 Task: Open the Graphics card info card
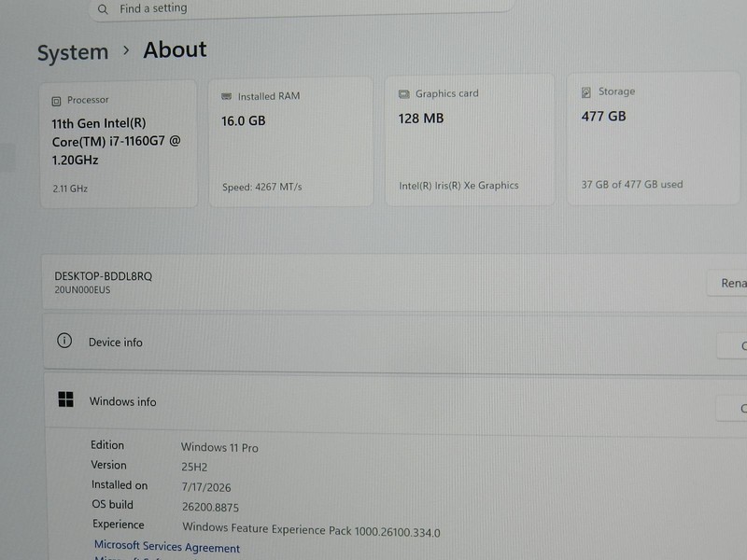coord(470,141)
